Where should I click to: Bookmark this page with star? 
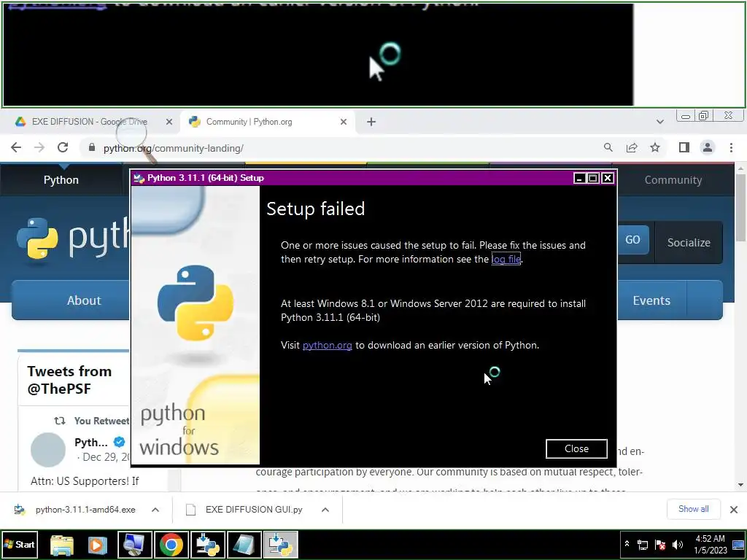(655, 147)
